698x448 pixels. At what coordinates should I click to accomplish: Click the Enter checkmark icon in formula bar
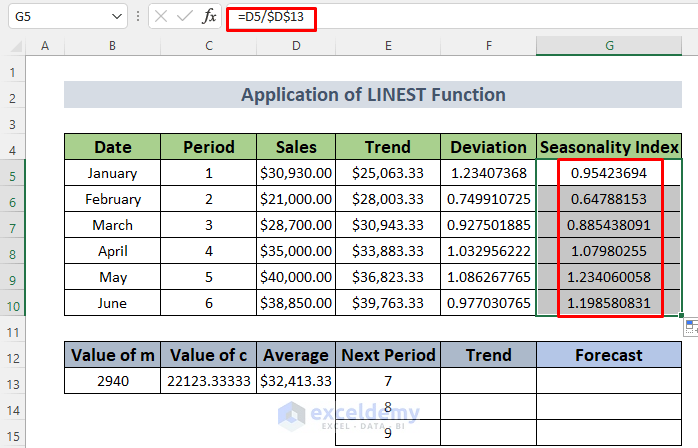click(x=185, y=16)
